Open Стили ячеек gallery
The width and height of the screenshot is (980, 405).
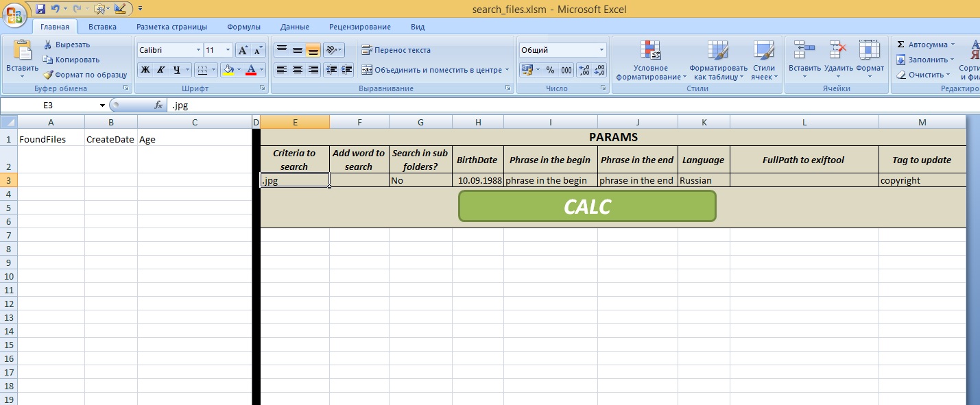tap(764, 60)
